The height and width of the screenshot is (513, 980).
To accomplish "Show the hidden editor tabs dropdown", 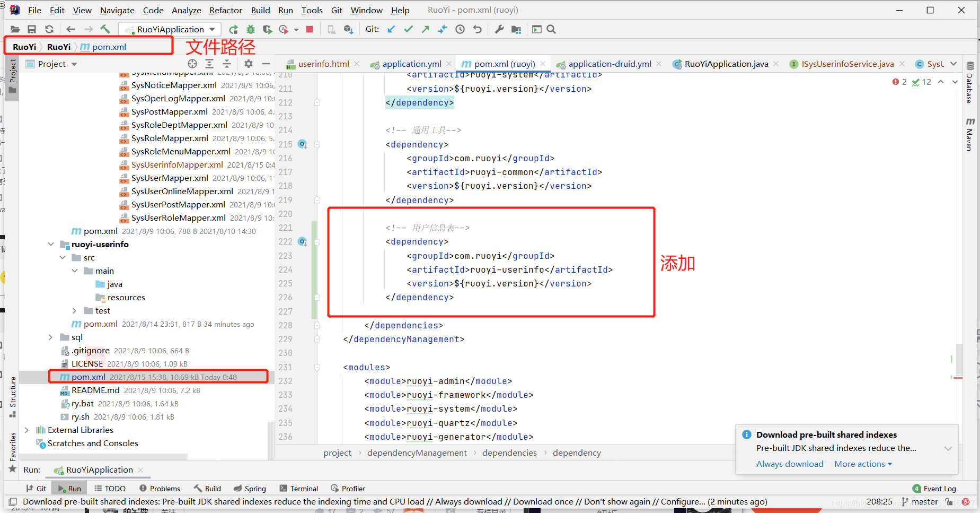I will [x=953, y=64].
